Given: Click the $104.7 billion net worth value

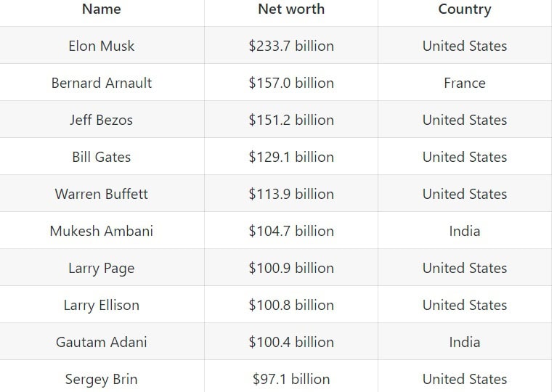Looking at the screenshot, I should tap(291, 231).
